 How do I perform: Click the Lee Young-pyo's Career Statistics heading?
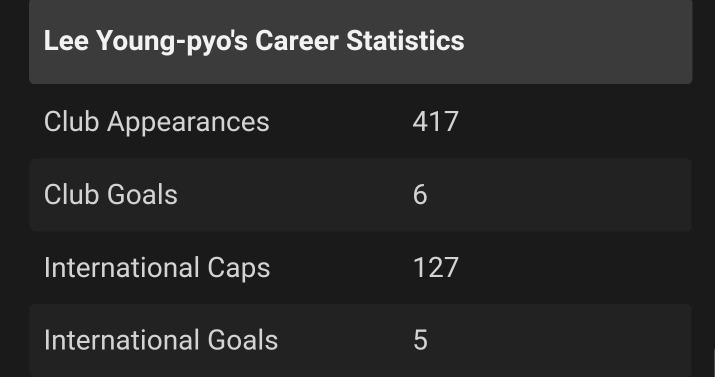(x=254, y=41)
